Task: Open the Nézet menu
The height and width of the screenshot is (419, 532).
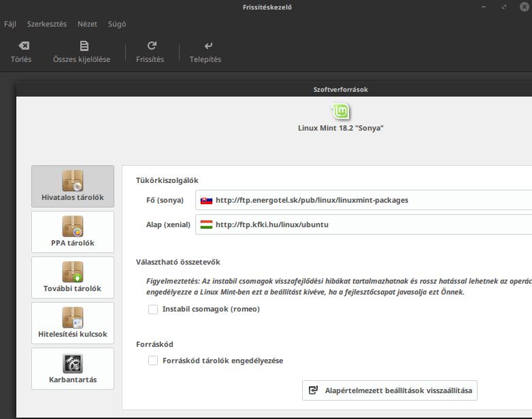Action: coord(87,24)
